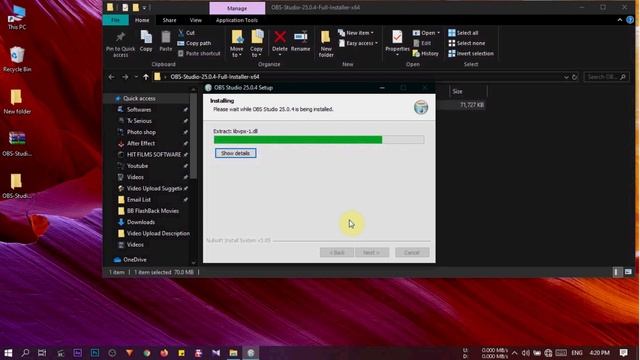Click Show details in the installer
640x360 pixels.
click(236, 153)
